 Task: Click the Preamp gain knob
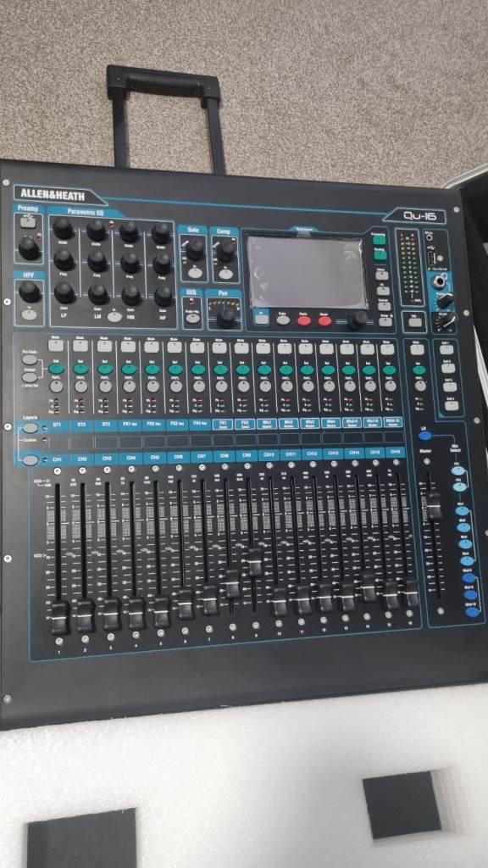click(x=29, y=248)
